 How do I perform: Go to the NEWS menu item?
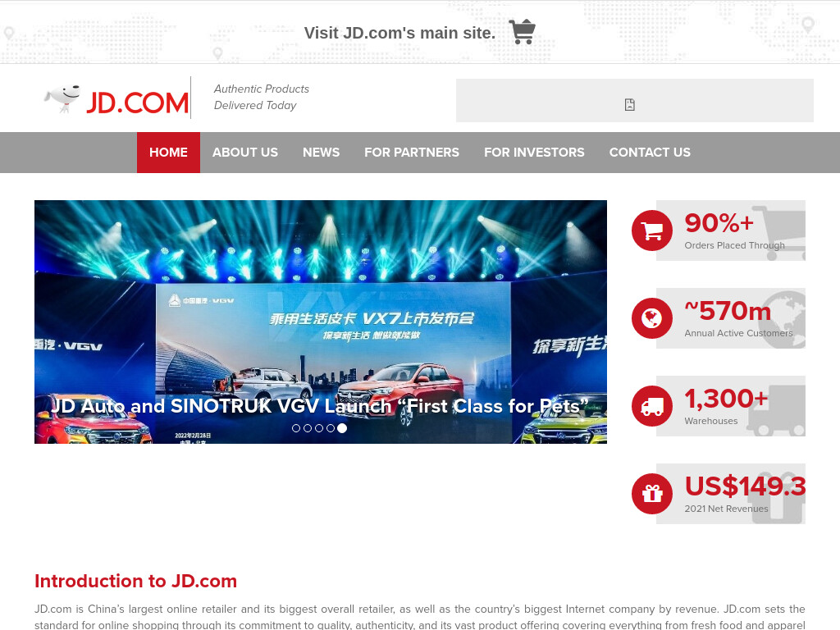coord(321,153)
